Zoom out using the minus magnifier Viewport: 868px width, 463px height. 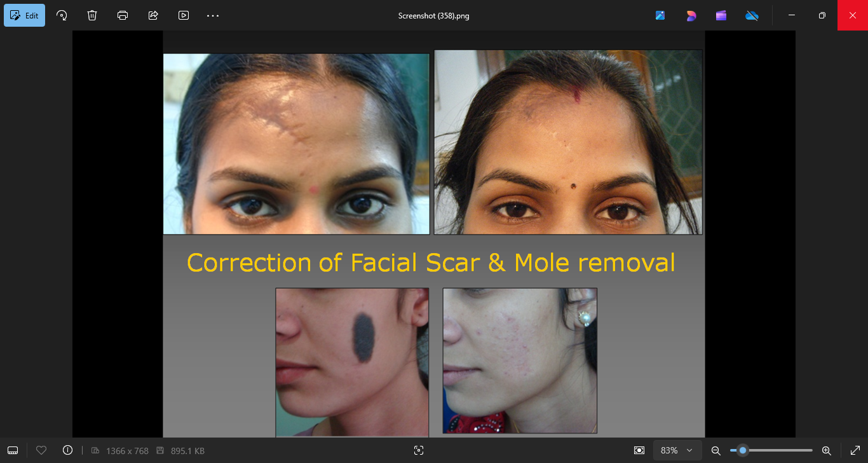[715, 450]
